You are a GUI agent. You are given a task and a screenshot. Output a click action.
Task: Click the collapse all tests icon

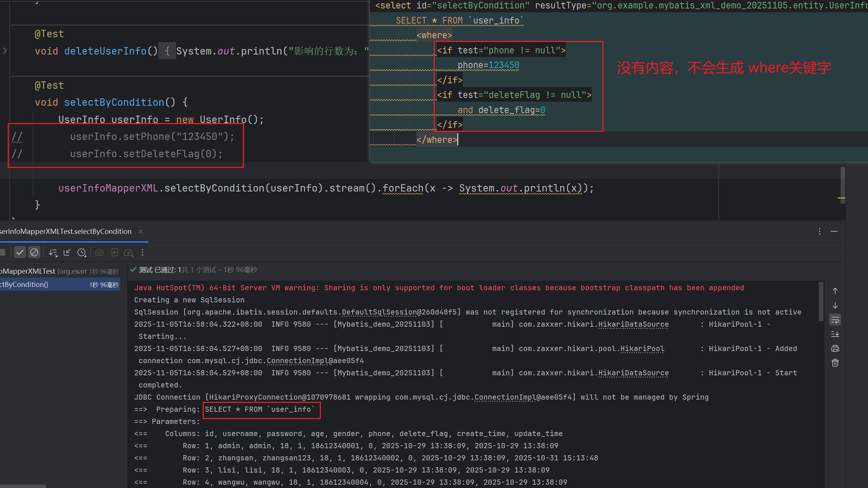click(x=67, y=252)
